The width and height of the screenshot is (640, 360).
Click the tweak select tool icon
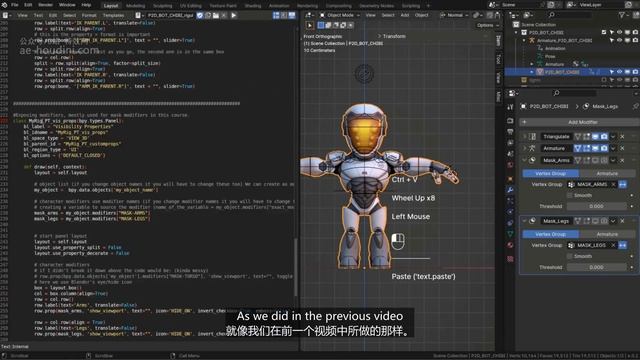(310, 25)
